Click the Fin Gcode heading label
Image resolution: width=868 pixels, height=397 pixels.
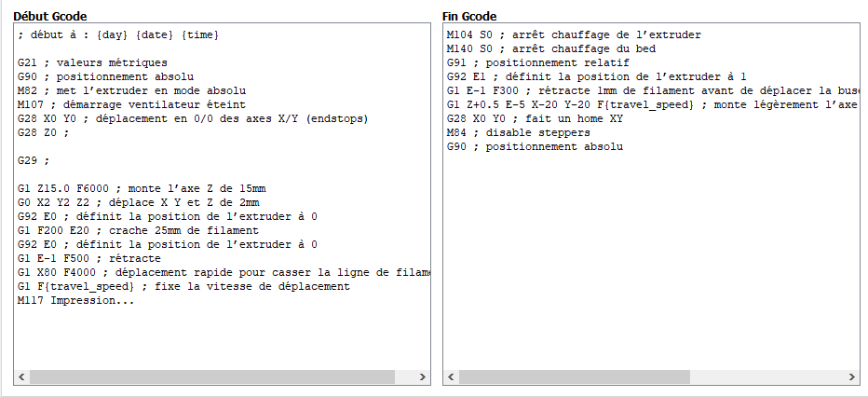click(x=469, y=16)
